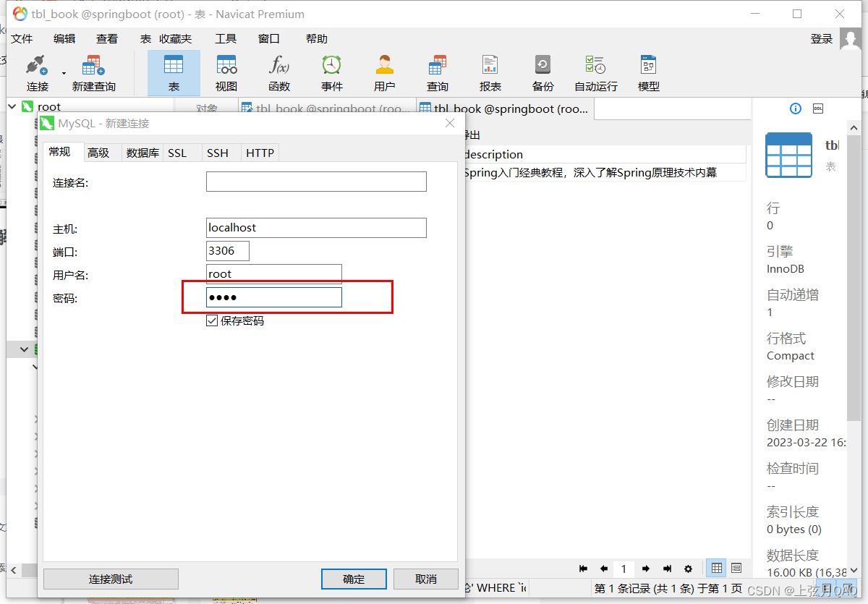This screenshot has height=604, width=868.
Task: Switch to form view at bottom right
Action: pos(736,569)
